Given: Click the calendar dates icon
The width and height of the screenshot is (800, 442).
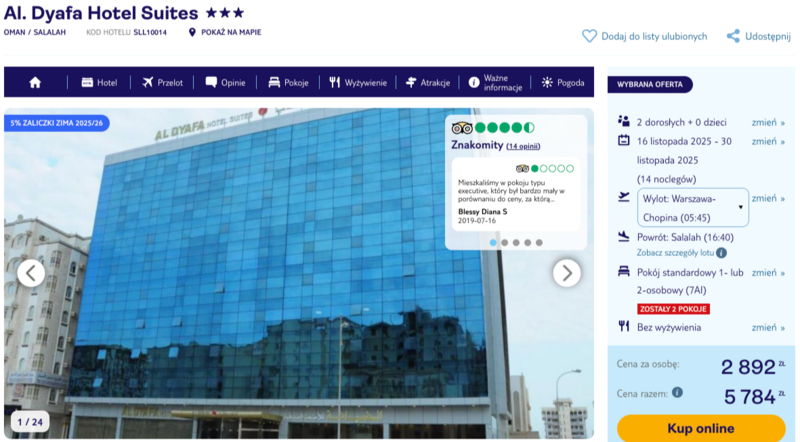Looking at the screenshot, I should [623, 140].
